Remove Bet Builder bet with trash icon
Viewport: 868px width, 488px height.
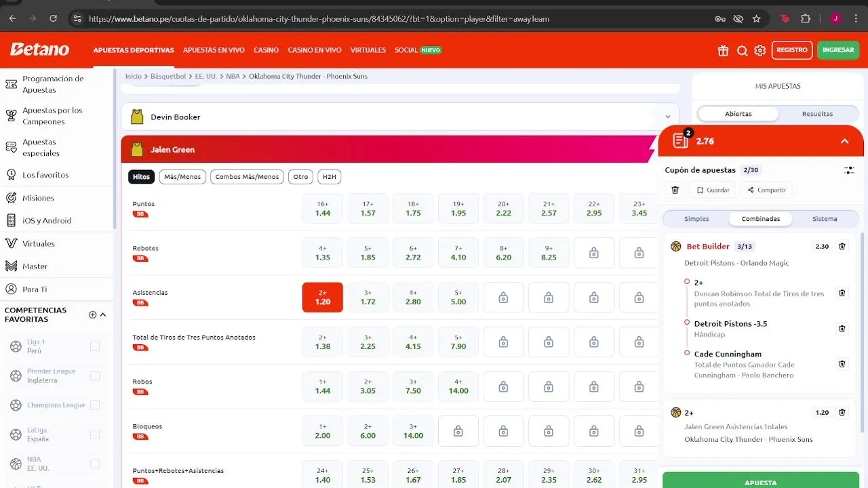point(842,246)
